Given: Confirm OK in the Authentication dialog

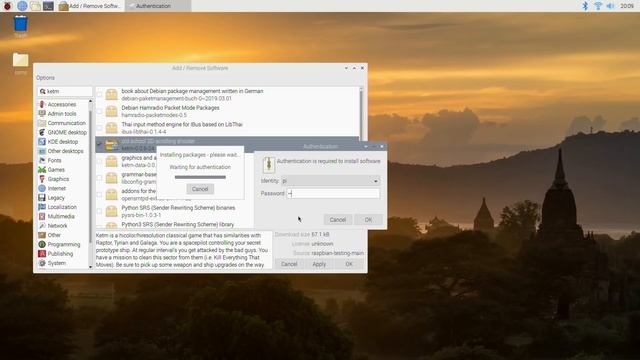Looking at the screenshot, I should coord(369,220).
